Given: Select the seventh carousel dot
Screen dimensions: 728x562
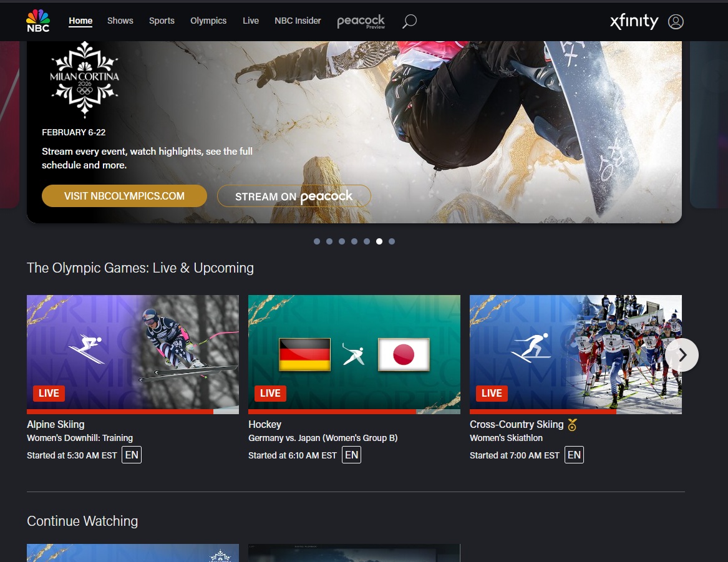Looking at the screenshot, I should 392,241.
